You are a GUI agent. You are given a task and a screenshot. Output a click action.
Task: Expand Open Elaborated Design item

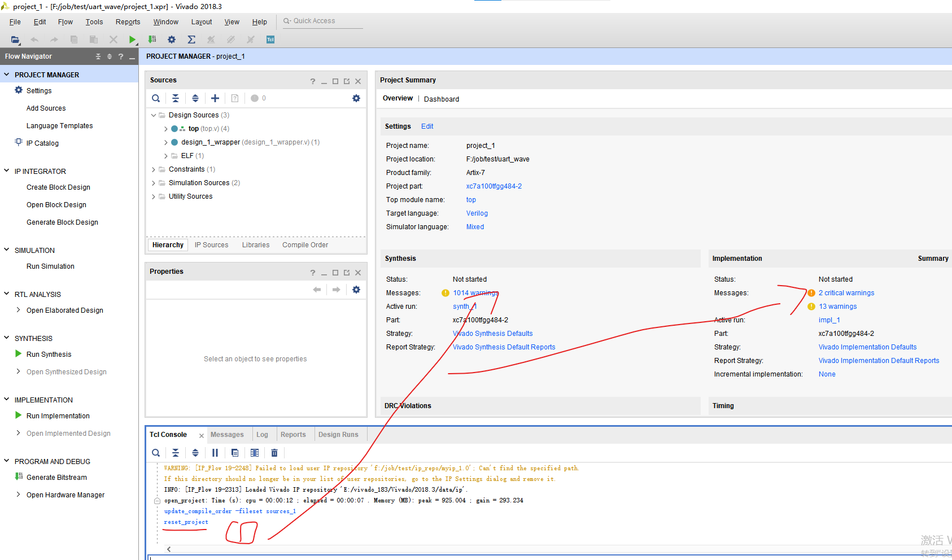coord(19,310)
